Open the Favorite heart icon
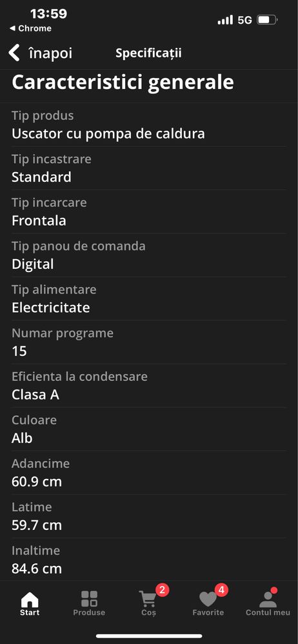The width and height of the screenshot is (298, 644). (x=208, y=600)
